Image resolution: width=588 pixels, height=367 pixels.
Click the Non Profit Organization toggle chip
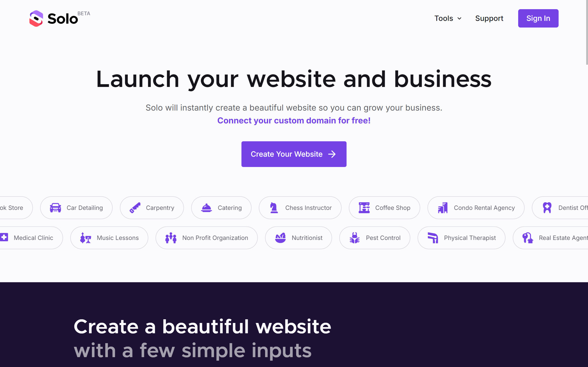pyautogui.click(x=206, y=238)
